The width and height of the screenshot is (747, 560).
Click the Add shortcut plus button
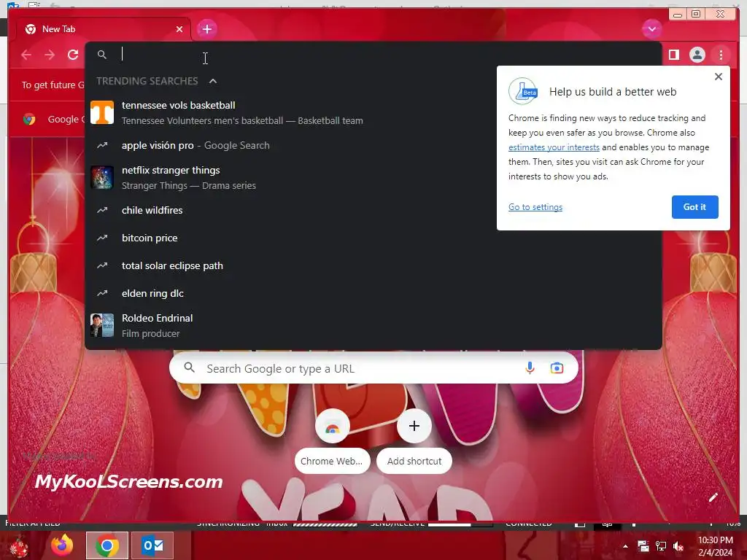coord(414,426)
